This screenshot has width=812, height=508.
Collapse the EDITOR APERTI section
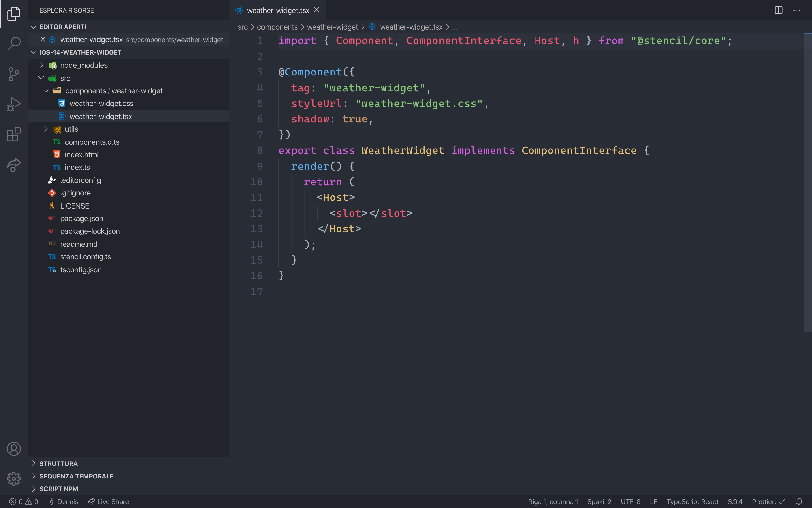click(128, 27)
